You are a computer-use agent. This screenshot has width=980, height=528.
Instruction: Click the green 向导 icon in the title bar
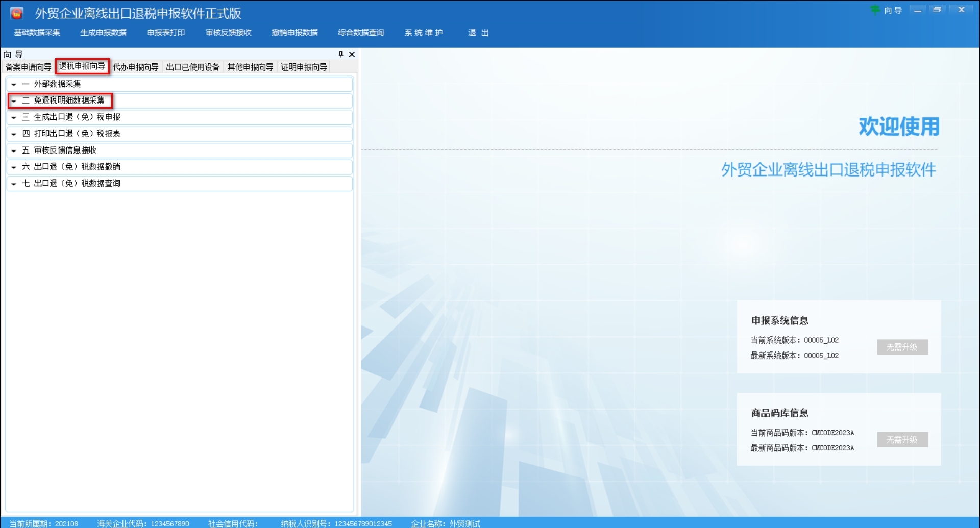click(x=876, y=10)
